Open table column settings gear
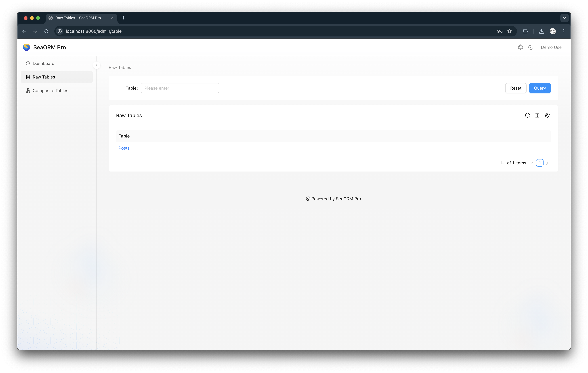Viewport: 588px width, 373px height. pyautogui.click(x=547, y=115)
